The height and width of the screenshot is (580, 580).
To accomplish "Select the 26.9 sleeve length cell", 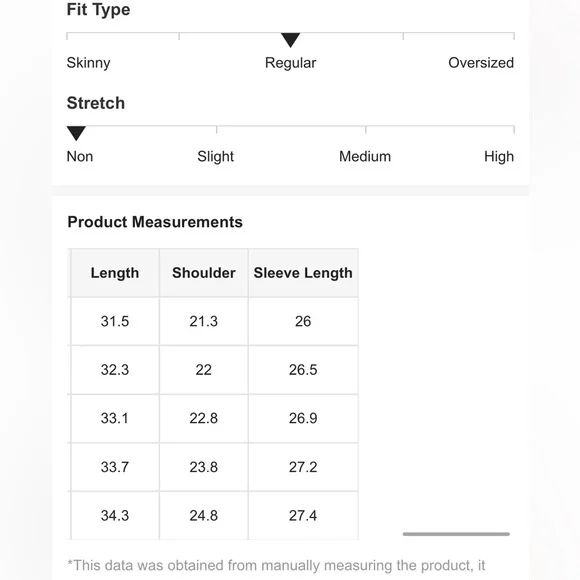I will click(303, 418).
